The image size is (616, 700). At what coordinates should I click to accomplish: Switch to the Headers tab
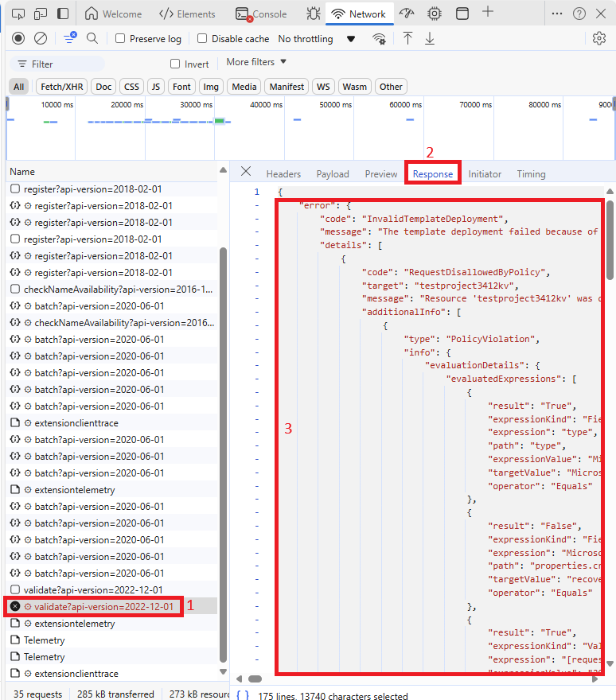[283, 174]
